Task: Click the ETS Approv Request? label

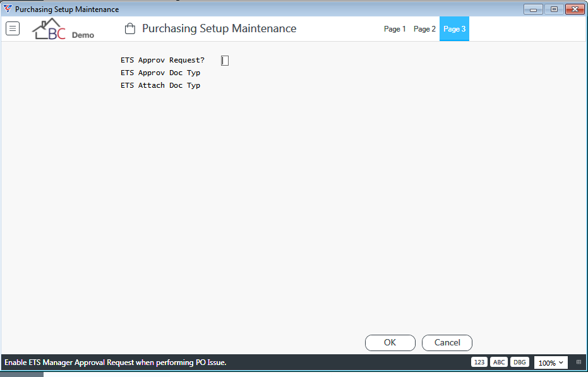Action: 162,60
